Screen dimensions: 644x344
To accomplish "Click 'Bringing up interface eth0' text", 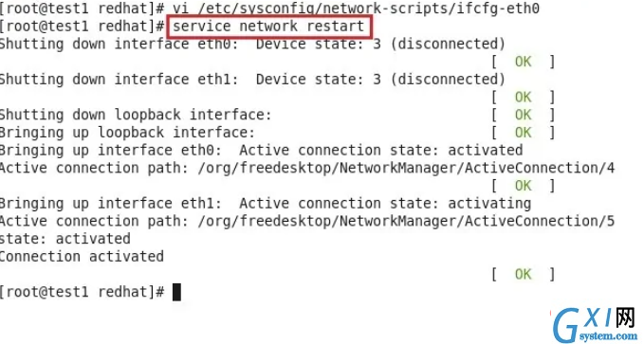I will (110, 151).
